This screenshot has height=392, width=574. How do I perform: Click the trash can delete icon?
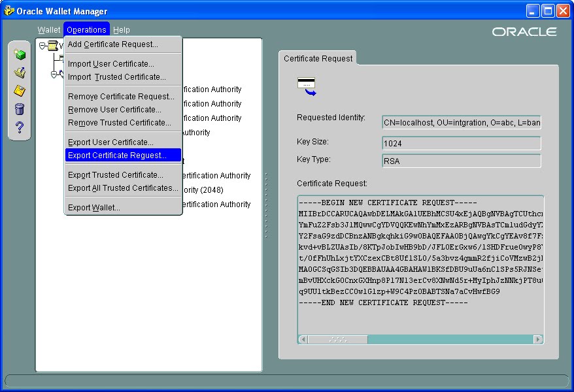click(x=20, y=108)
